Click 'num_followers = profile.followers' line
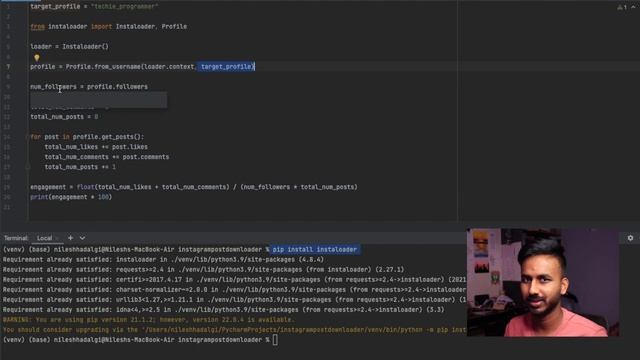This screenshot has width=640, height=360. tap(89, 87)
